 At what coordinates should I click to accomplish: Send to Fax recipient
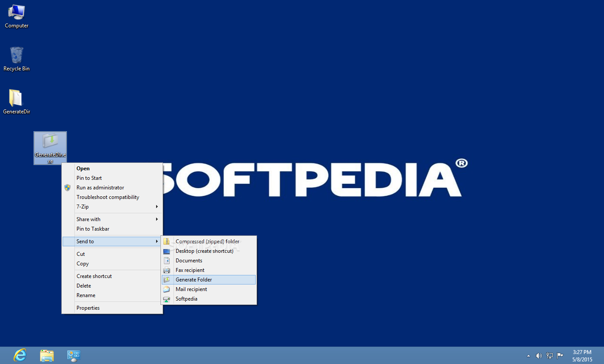pyautogui.click(x=209, y=270)
